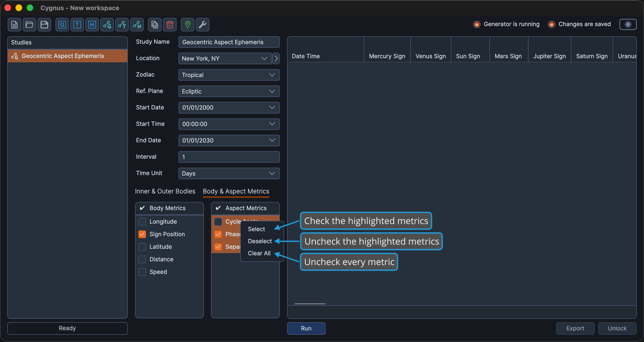Open a workspace via folder icon
The width and height of the screenshot is (644, 342).
tap(29, 25)
